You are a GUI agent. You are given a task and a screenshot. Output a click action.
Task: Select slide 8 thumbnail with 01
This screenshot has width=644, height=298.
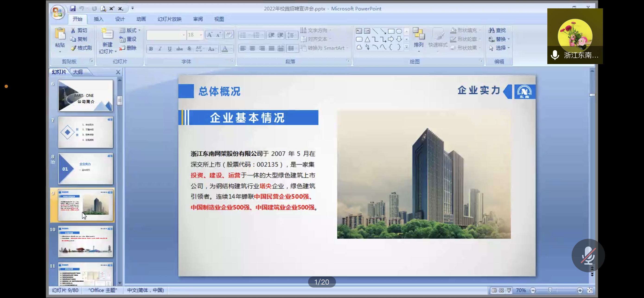click(86, 169)
